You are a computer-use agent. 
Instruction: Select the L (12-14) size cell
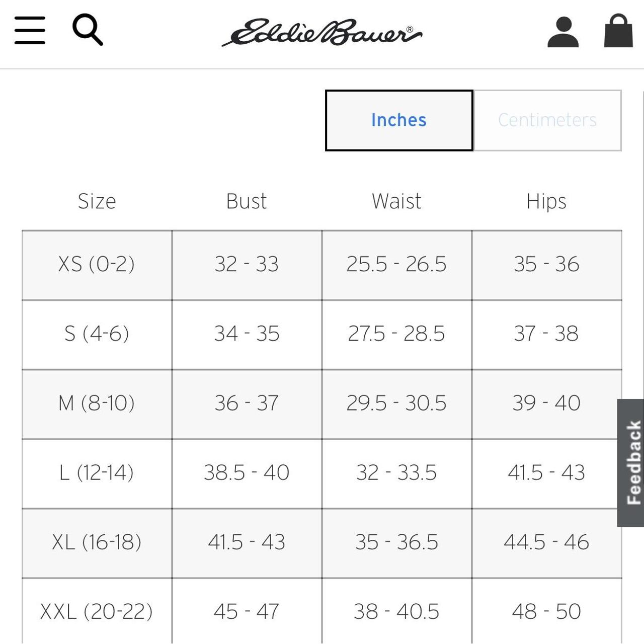97,472
